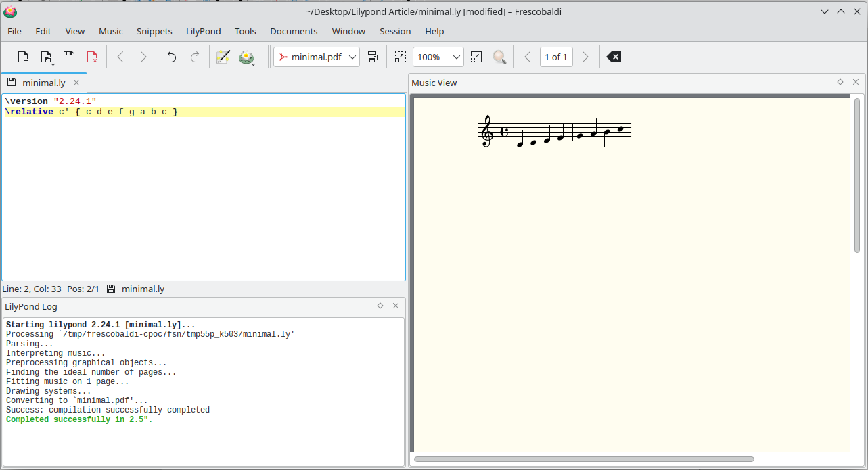Open a file using the toolbar icon

pos(46,57)
